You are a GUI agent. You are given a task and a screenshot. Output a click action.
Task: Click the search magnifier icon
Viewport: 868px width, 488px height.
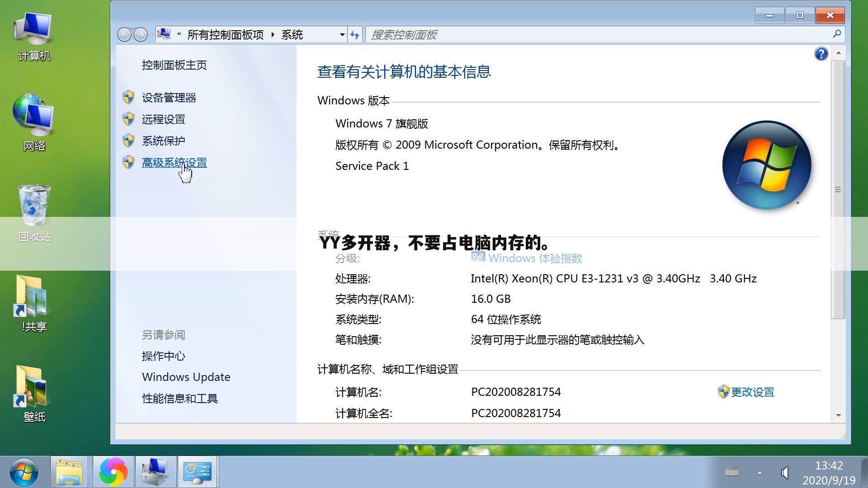[837, 34]
